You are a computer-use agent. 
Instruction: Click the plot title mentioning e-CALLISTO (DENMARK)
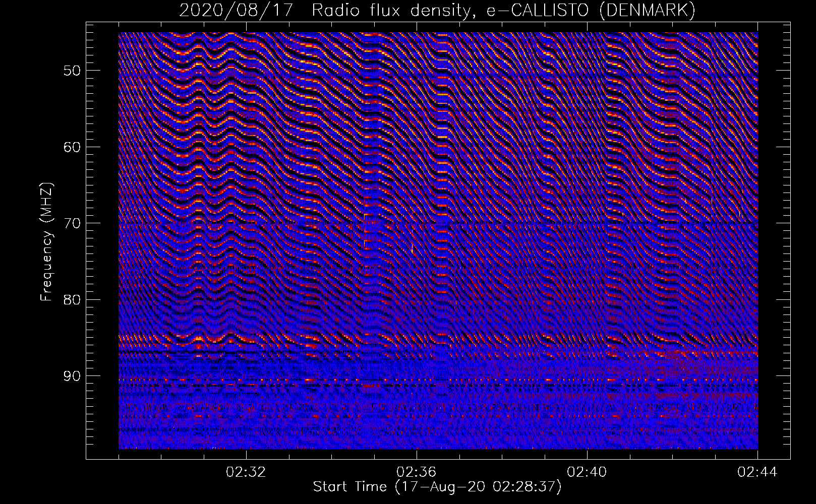pyautogui.click(x=437, y=10)
